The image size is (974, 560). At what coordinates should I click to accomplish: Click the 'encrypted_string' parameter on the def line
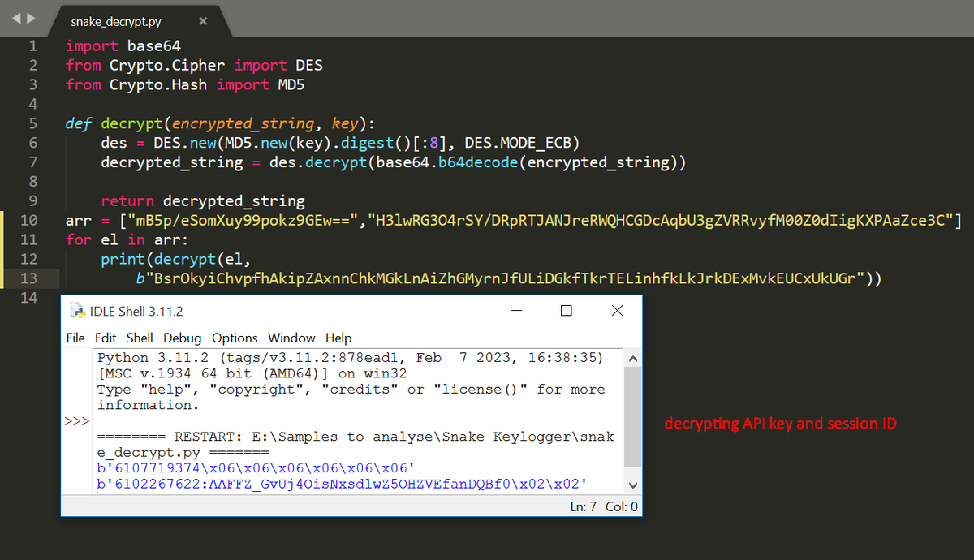[x=243, y=123]
